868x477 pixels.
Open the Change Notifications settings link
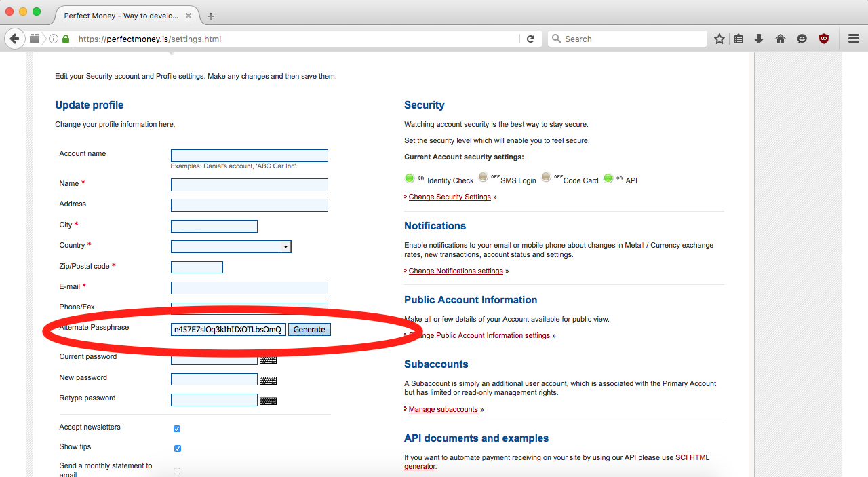tap(456, 271)
